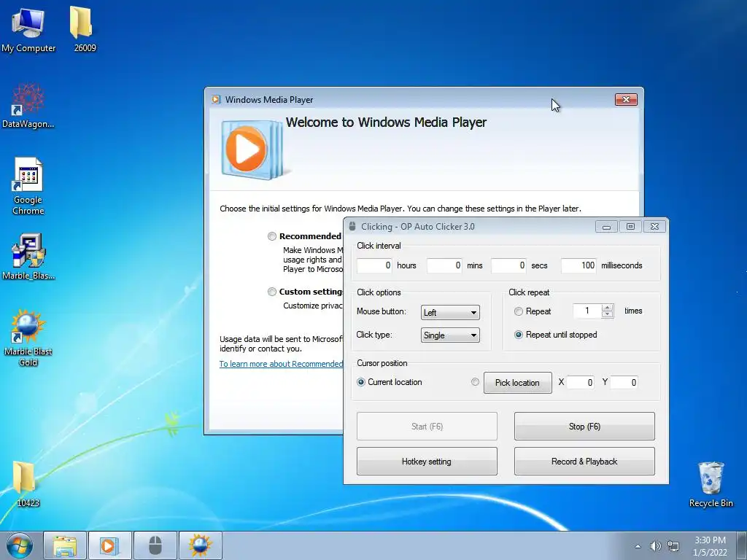The width and height of the screenshot is (747, 560).
Task: Click the Stop (F6) button
Action: point(584,426)
